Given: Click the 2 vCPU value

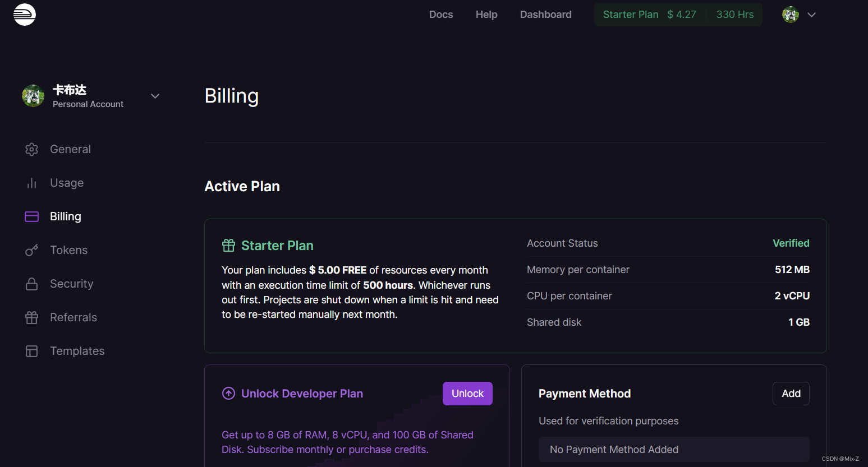Looking at the screenshot, I should 792,296.
